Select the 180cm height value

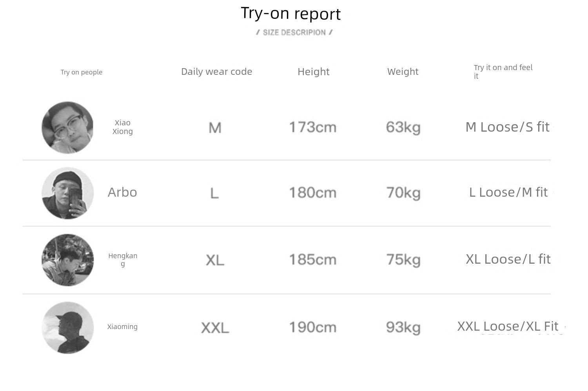click(313, 193)
